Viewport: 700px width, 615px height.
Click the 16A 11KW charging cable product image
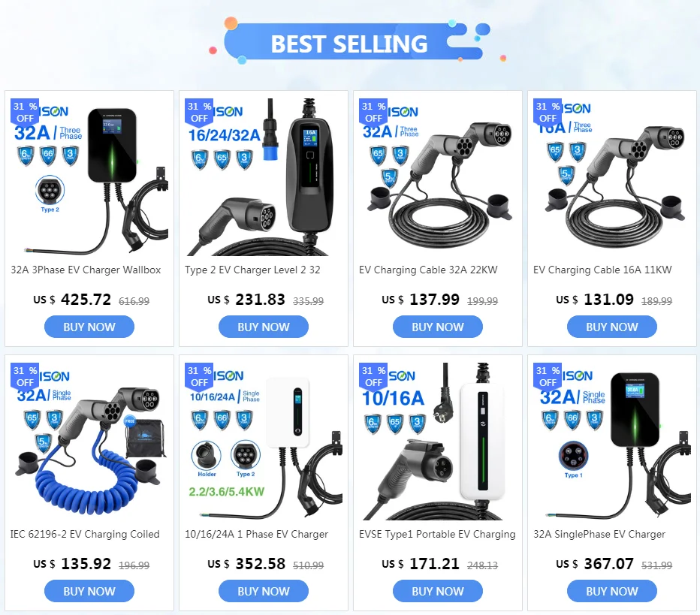point(611,177)
